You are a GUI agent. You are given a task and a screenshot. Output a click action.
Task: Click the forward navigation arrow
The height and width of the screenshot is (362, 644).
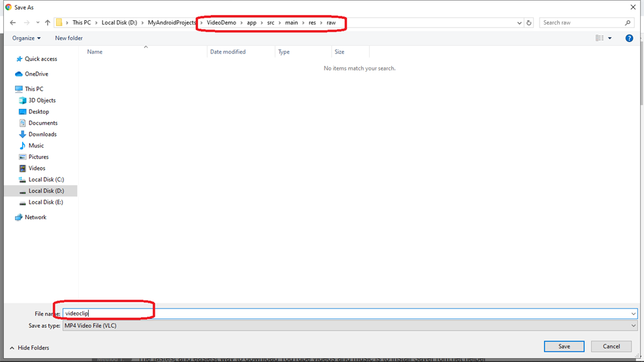click(26, 23)
